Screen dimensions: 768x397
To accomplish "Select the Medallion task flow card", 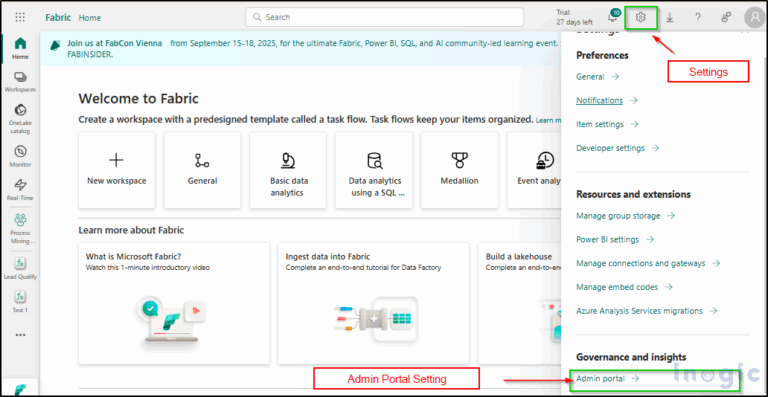I will [459, 170].
